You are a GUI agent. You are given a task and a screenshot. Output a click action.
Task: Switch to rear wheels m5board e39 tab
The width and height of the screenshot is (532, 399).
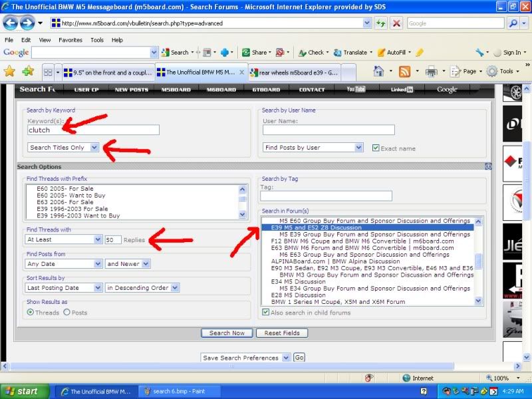click(295, 72)
